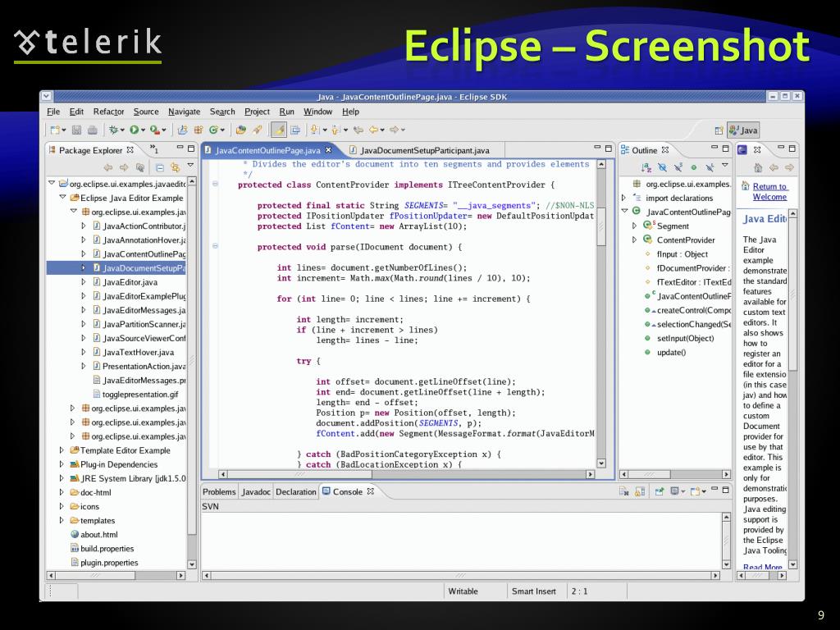Switch to the Problems tab
This screenshot has height=630, width=840.
(x=219, y=492)
